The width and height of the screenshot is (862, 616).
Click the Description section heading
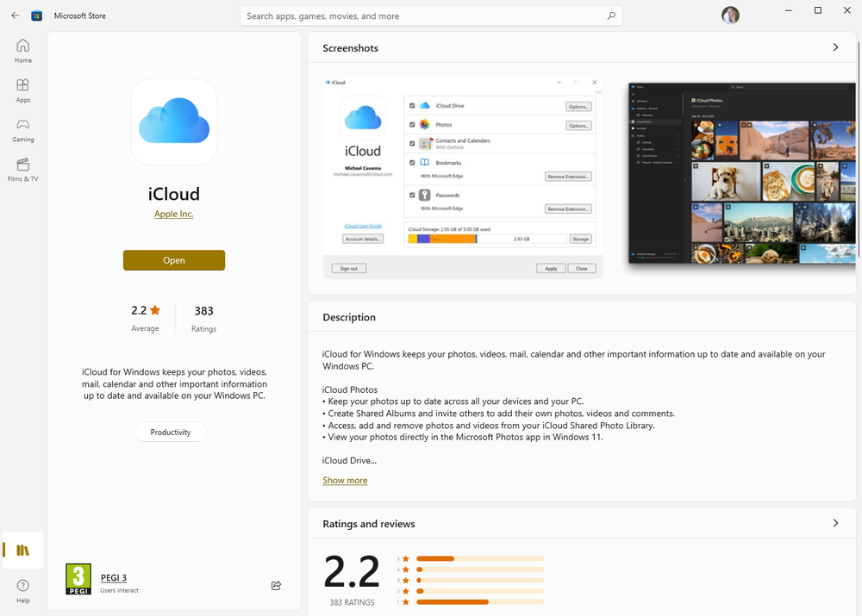(x=349, y=317)
